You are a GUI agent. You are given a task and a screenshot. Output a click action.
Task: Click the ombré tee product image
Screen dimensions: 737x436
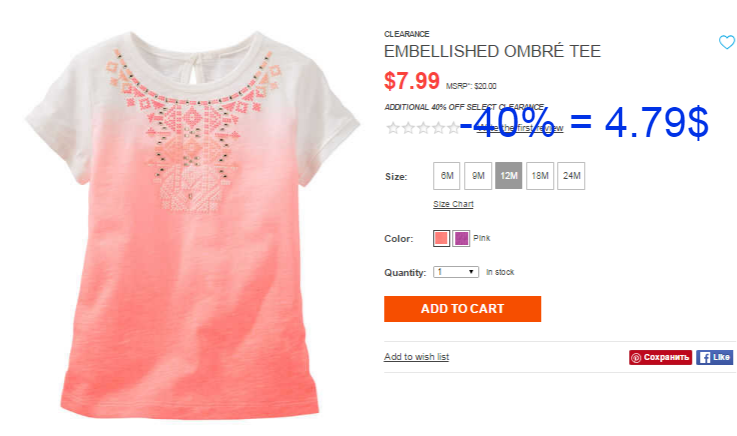(193, 226)
